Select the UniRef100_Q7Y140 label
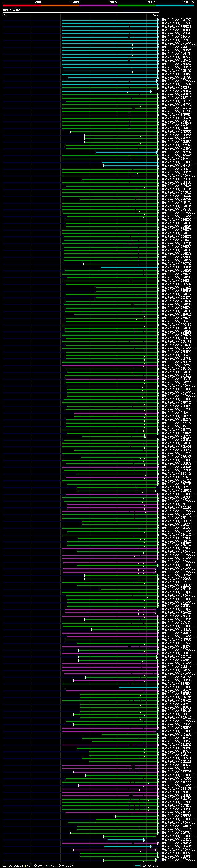Screen dimensions: 197x868 177,145
